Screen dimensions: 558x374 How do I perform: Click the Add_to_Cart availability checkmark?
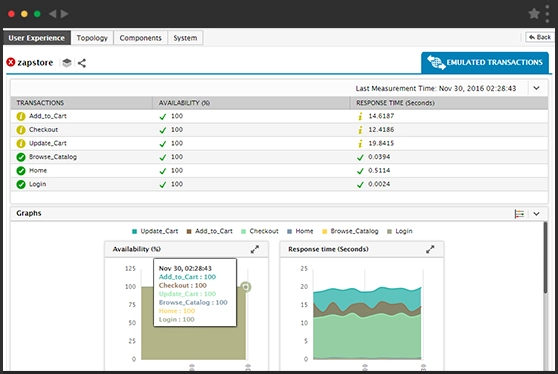pos(163,117)
